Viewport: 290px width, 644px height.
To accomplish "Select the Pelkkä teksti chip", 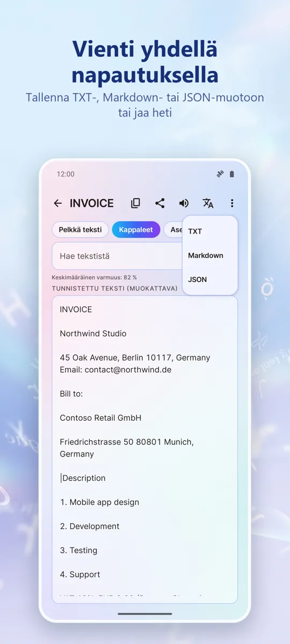I will [81, 230].
